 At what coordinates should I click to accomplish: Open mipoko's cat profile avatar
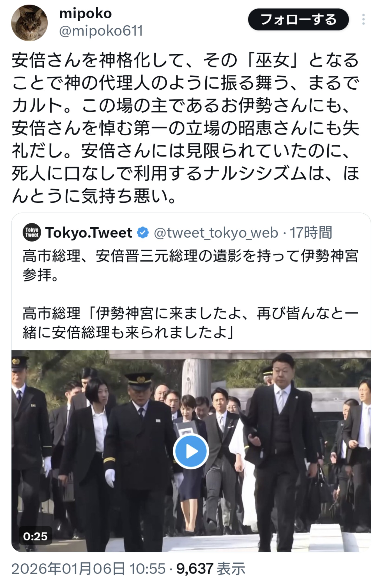[x=30, y=23]
